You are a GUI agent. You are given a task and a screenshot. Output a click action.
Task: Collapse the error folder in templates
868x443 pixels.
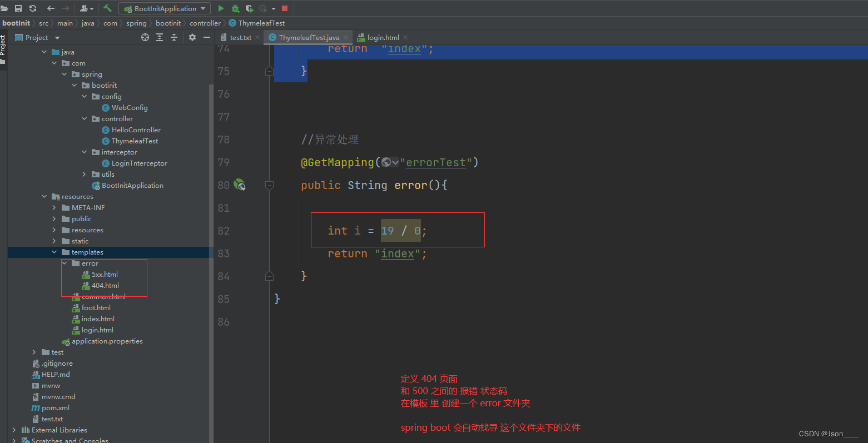coord(65,263)
